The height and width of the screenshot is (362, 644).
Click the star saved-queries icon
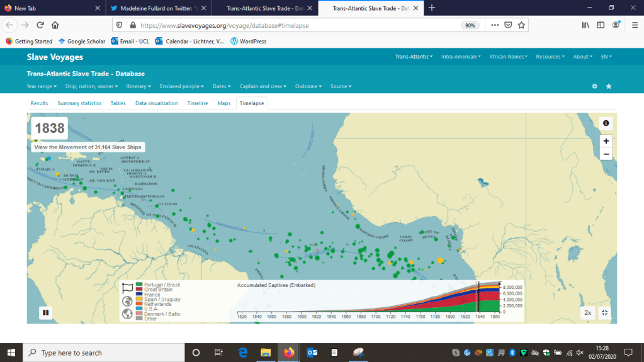coord(609,86)
